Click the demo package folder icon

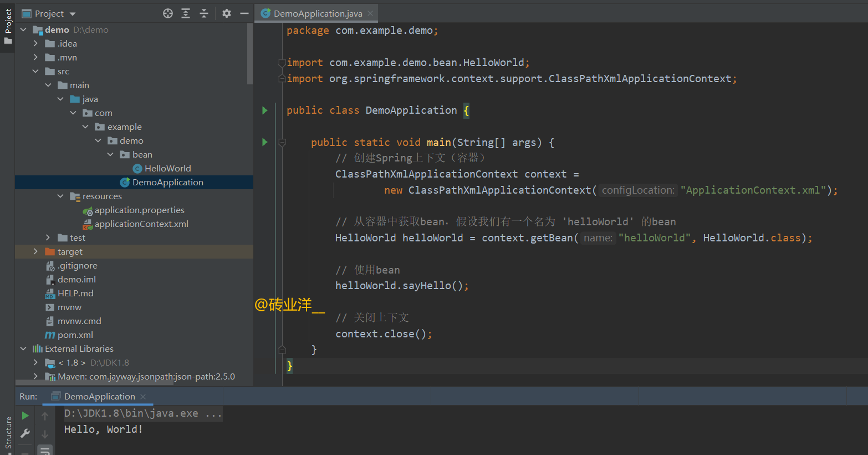pos(113,140)
